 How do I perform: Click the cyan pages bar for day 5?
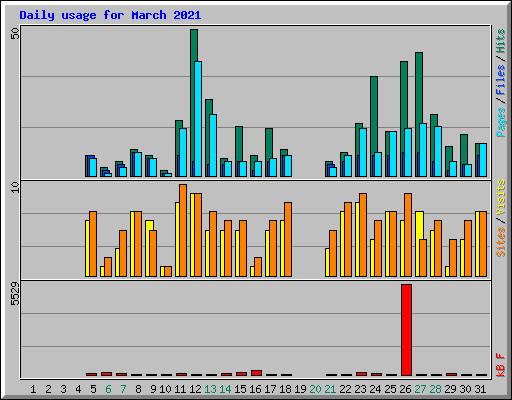(x=93, y=167)
